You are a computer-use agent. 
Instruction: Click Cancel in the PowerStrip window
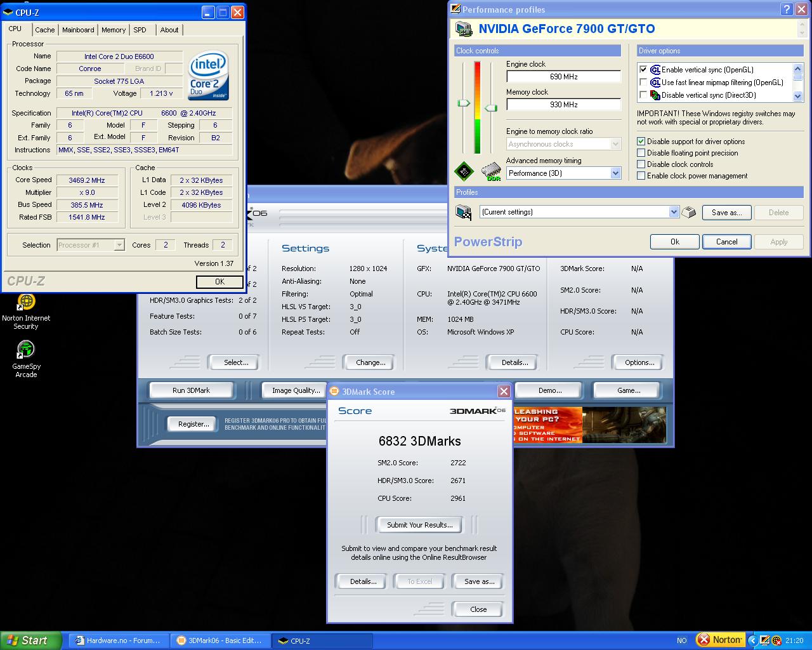coord(726,242)
